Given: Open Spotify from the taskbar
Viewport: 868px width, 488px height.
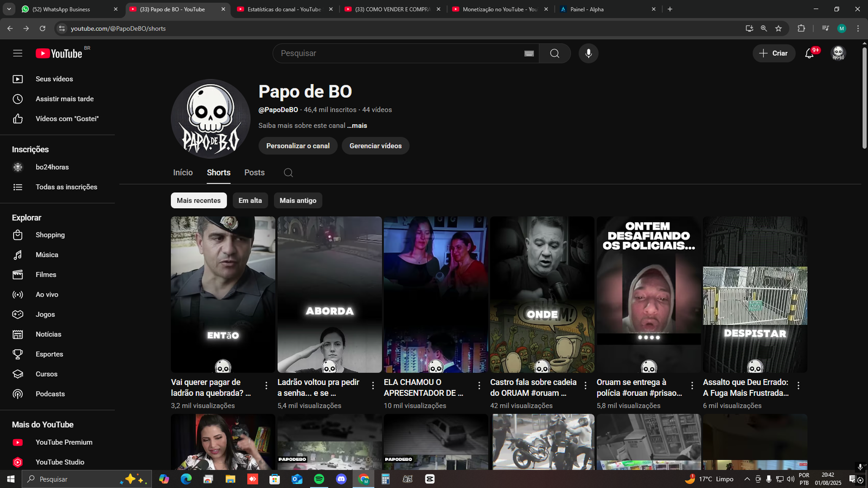Looking at the screenshot, I should click(319, 479).
